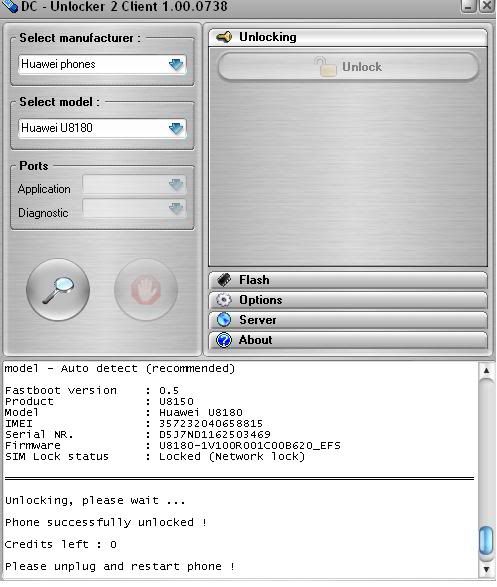Open the Options panel tab
The image size is (497, 587).
coord(348,300)
